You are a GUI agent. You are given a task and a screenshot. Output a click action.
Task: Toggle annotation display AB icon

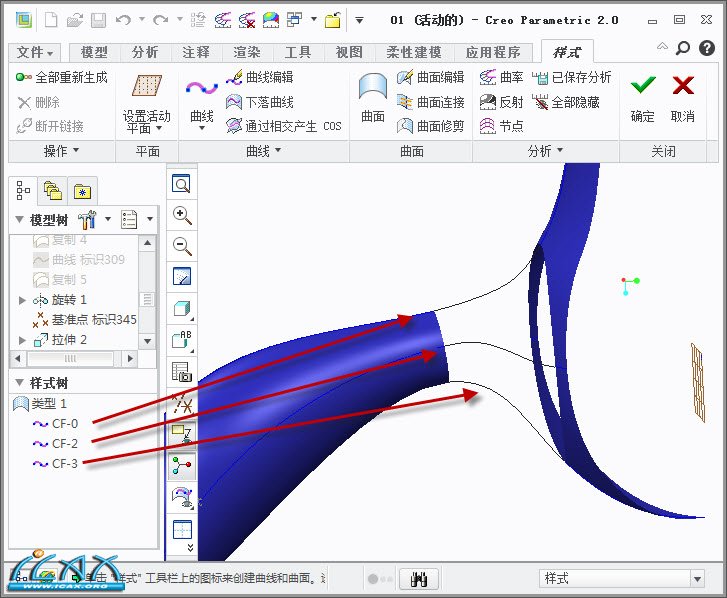(x=182, y=340)
